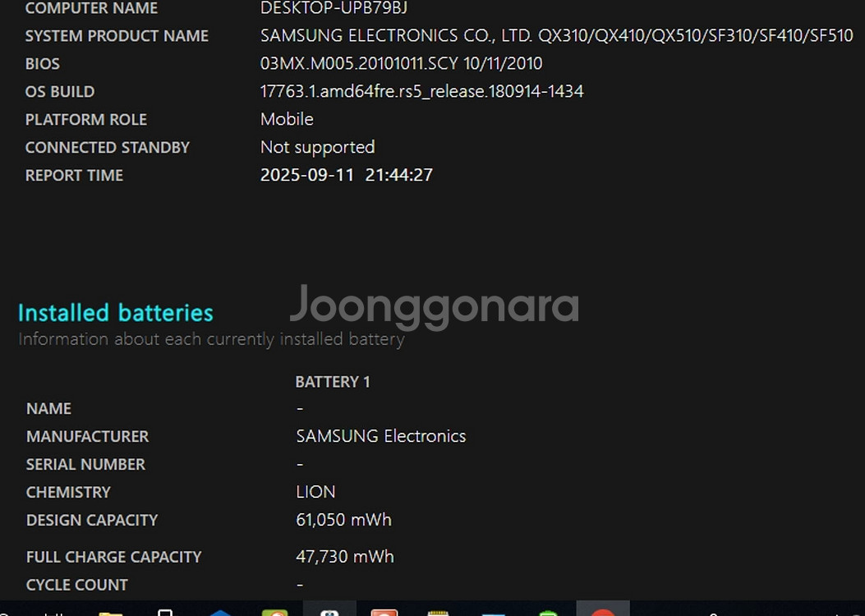Select the SAMSUNG ELECTRONICS CO., LTD. product name value
The width and height of the screenshot is (865, 616).
pos(557,36)
